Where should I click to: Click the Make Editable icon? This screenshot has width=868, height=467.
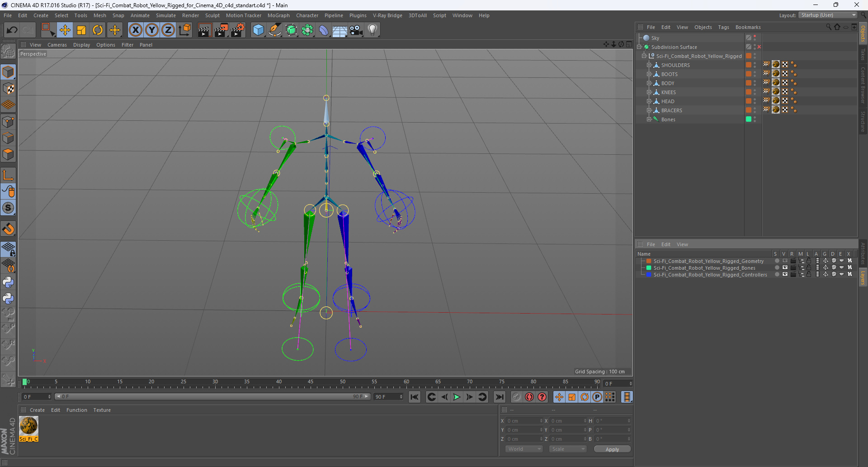(x=8, y=52)
